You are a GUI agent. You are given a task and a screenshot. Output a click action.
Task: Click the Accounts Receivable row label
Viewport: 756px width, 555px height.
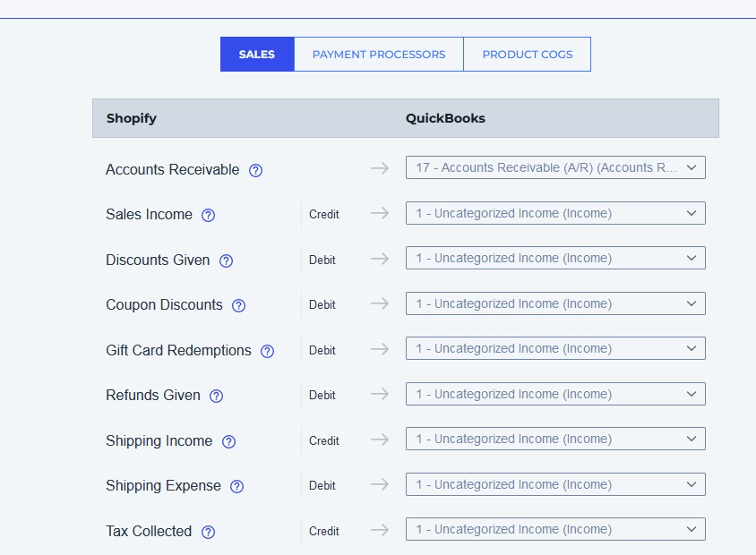click(x=173, y=169)
